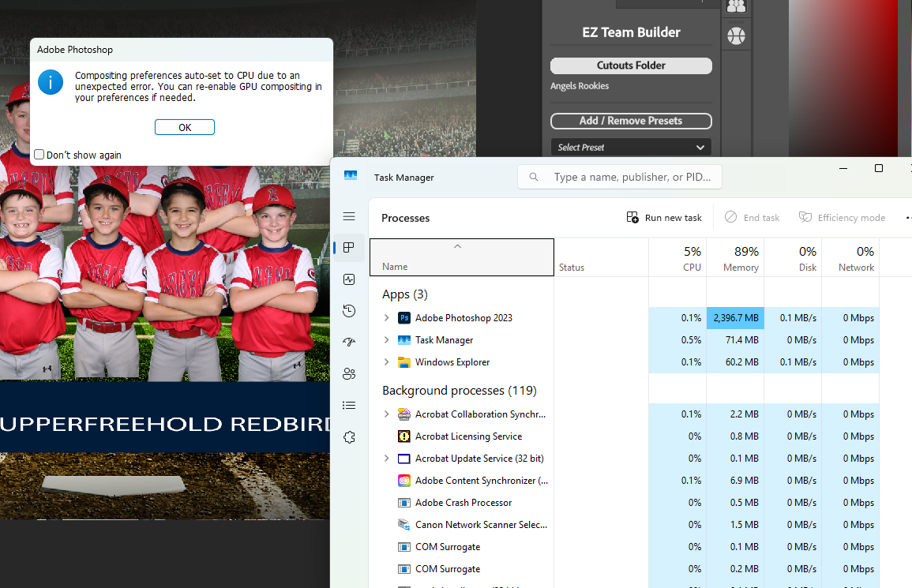The width and height of the screenshot is (912, 588).
Task: Expand the Adobe Photoshop 2023 process
Action: coord(386,318)
